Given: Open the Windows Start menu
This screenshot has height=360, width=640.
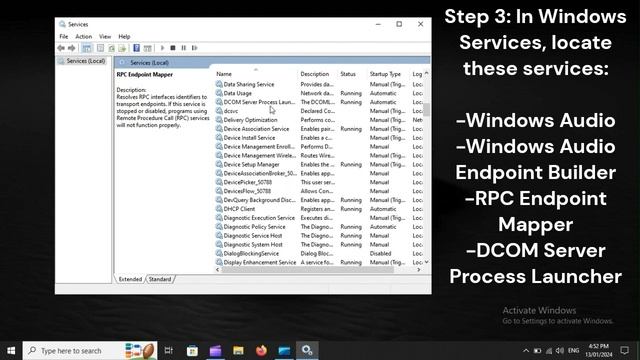Looking at the screenshot, I should click(x=11, y=351).
